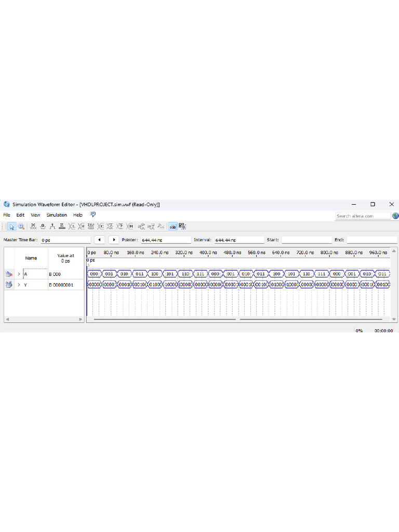399x532 pixels.
Task: Toggle Snap to Grid
Action: tap(172, 227)
